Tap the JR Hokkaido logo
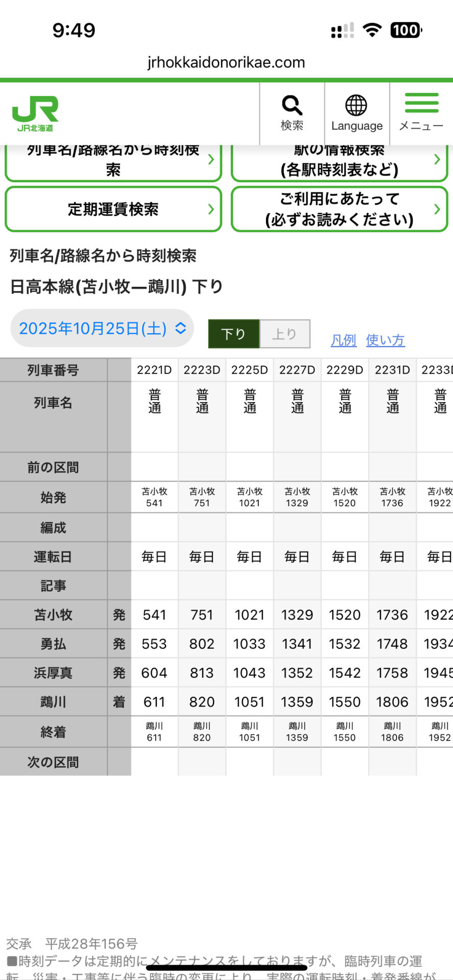Image resolution: width=453 pixels, height=980 pixels. pos(35,113)
